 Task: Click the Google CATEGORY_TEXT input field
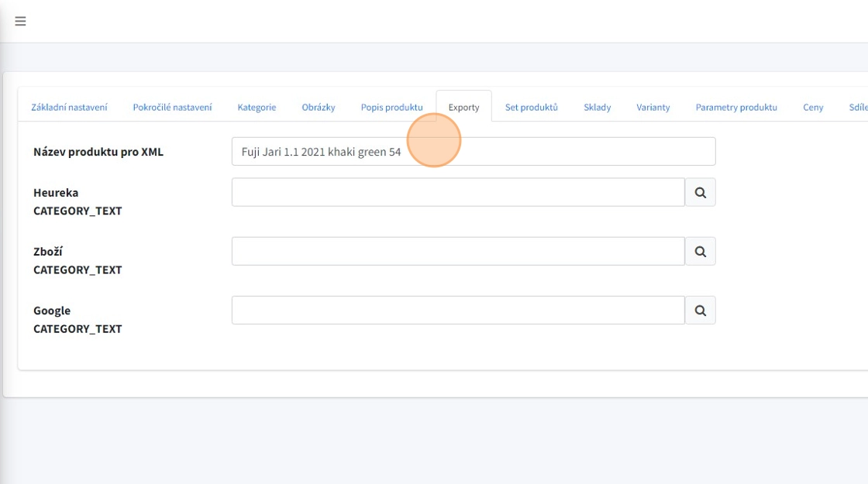[457, 311]
